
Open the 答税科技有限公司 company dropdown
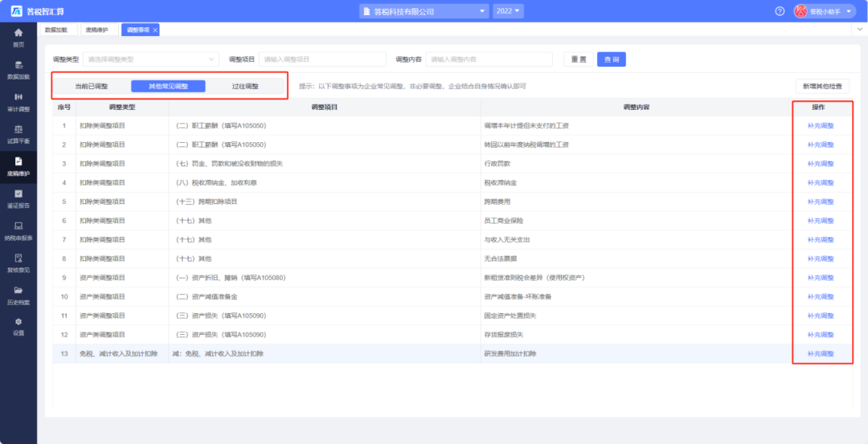point(424,11)
